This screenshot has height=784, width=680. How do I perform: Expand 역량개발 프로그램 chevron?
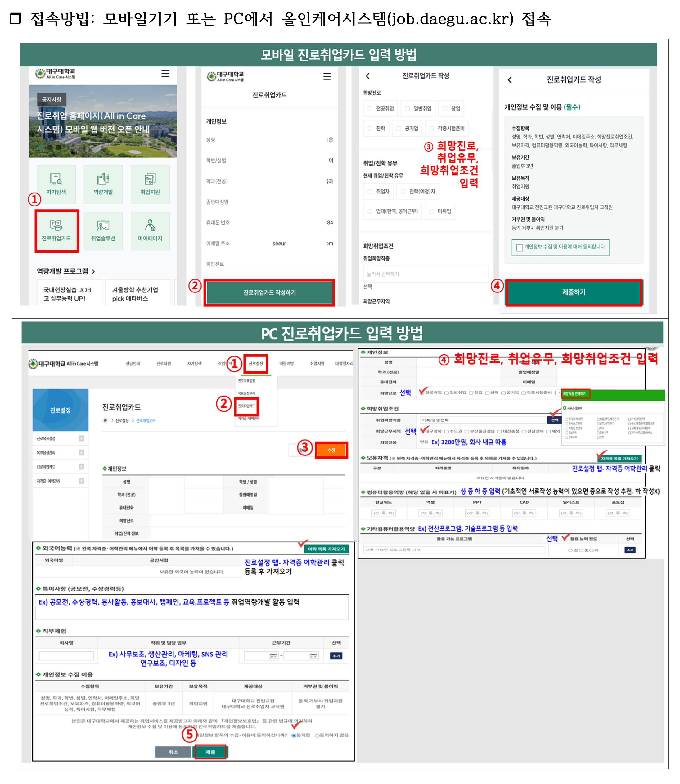(x=93, y=271)
